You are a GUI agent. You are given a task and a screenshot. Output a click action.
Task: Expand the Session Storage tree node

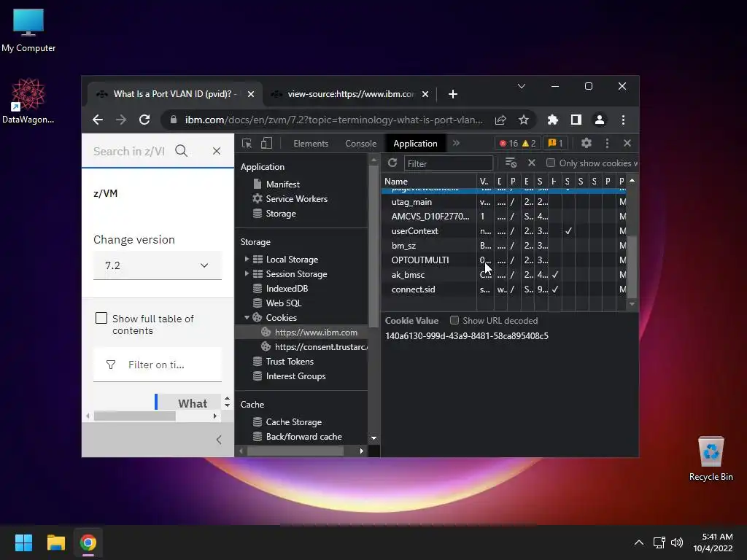tap(247, 274)
